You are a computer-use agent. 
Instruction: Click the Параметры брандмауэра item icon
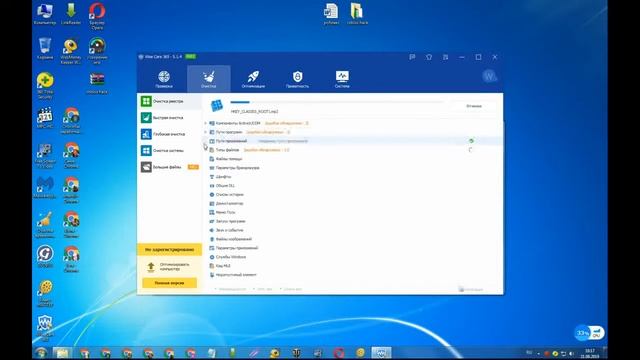tap(212, 168)
